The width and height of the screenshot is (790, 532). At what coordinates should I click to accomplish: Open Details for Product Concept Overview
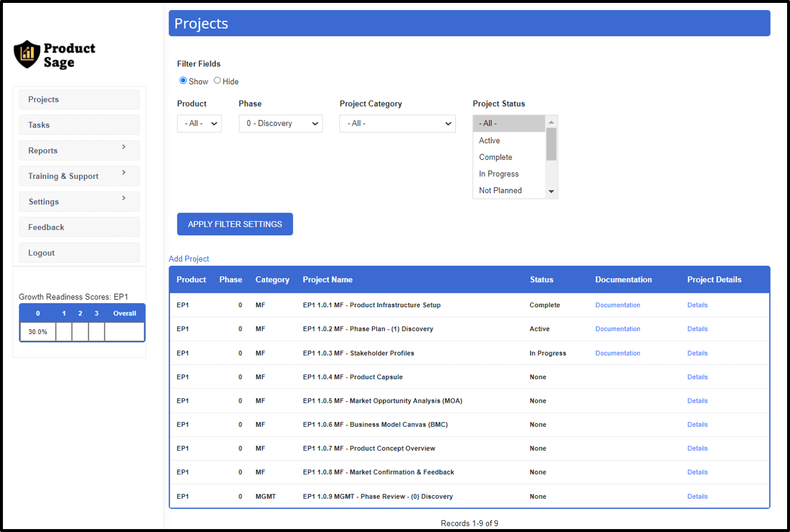698,448
